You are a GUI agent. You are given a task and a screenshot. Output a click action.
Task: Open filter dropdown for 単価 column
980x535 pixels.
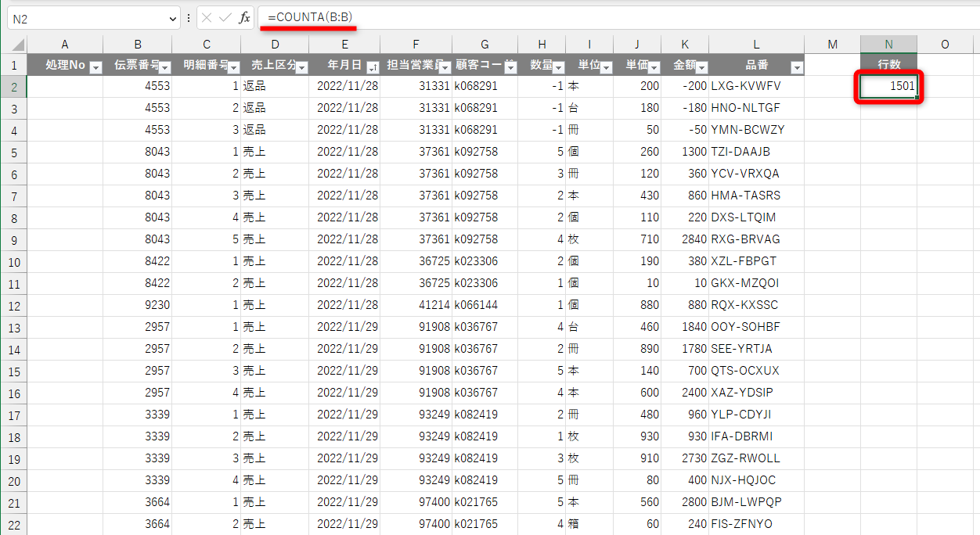tap(654, 67)
